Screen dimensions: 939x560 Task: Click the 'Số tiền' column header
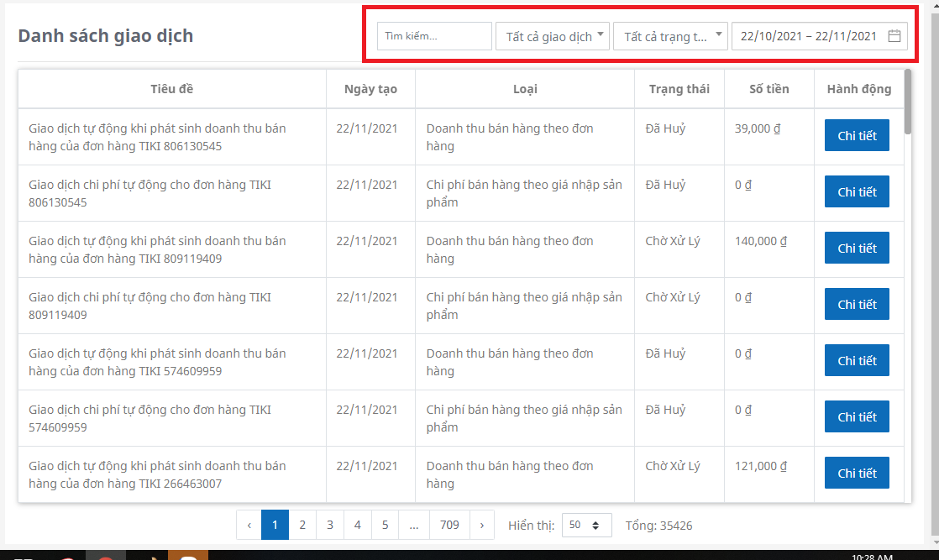[x=769, y=89]
